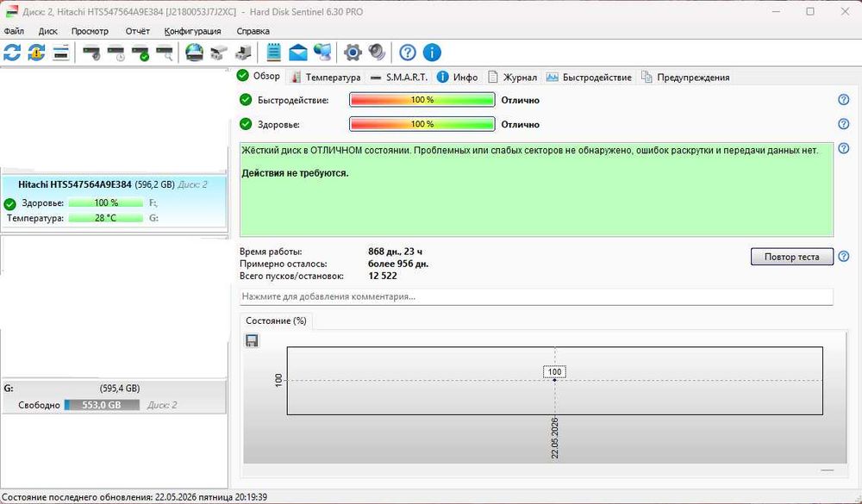
Task: Click the 868 дн., 23 ч uptime value
Action: click(x=396, y=252)
